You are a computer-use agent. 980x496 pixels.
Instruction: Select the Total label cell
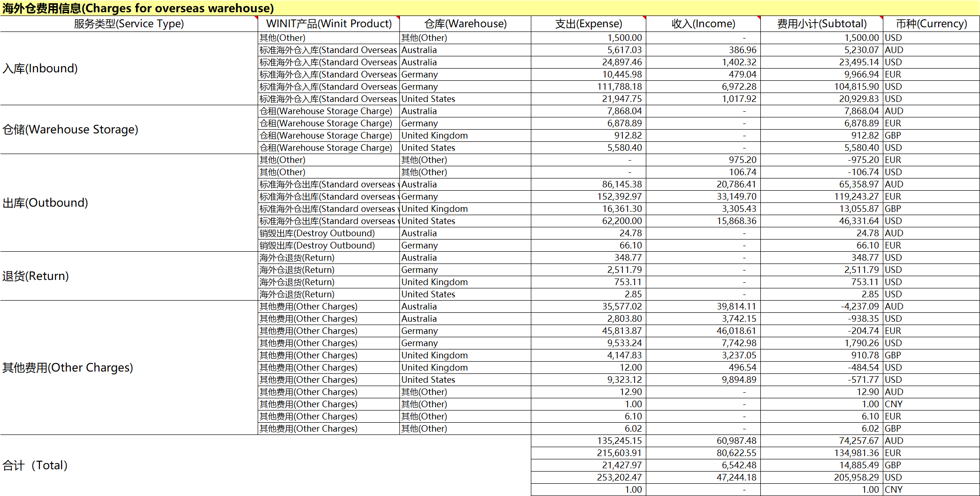coord(266,465)
